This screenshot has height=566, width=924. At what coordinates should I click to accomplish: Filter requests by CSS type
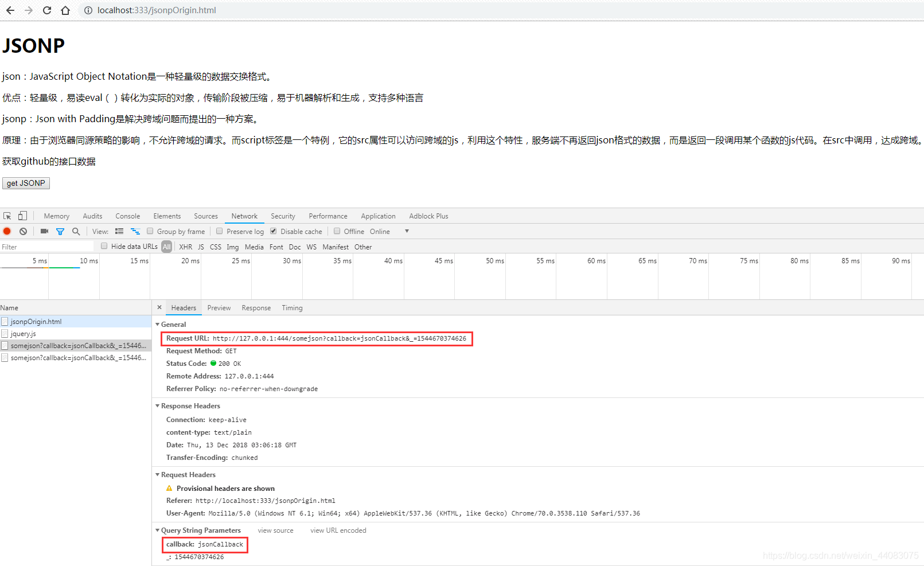[216, 247]
